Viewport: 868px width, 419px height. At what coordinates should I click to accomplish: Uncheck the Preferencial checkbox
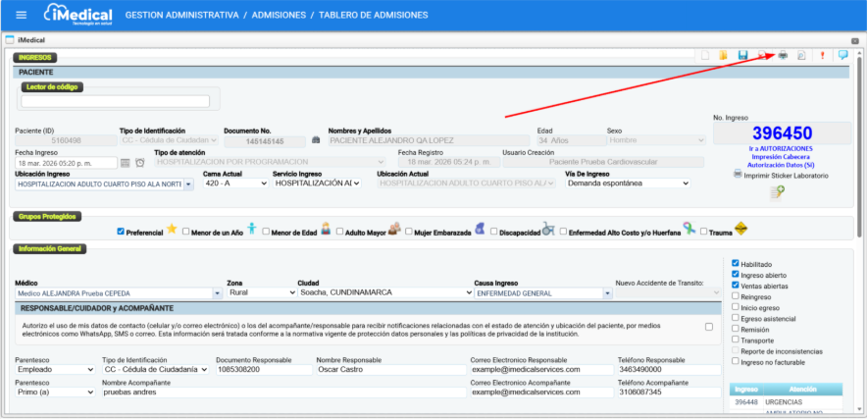click(x=121, y=232)
